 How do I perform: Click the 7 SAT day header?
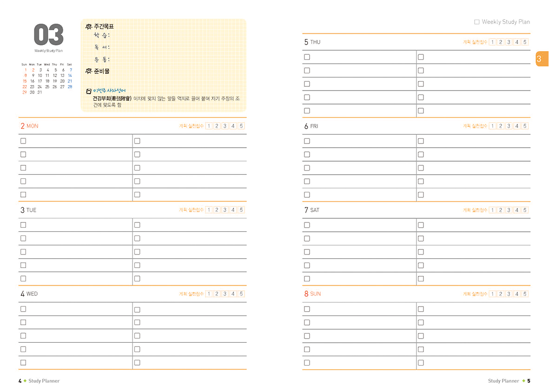click(x=312, y=210)
